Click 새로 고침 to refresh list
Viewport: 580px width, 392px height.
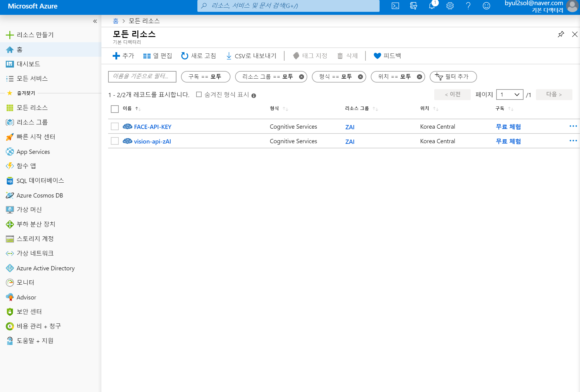pyautogui.click(x=198, y=56)
